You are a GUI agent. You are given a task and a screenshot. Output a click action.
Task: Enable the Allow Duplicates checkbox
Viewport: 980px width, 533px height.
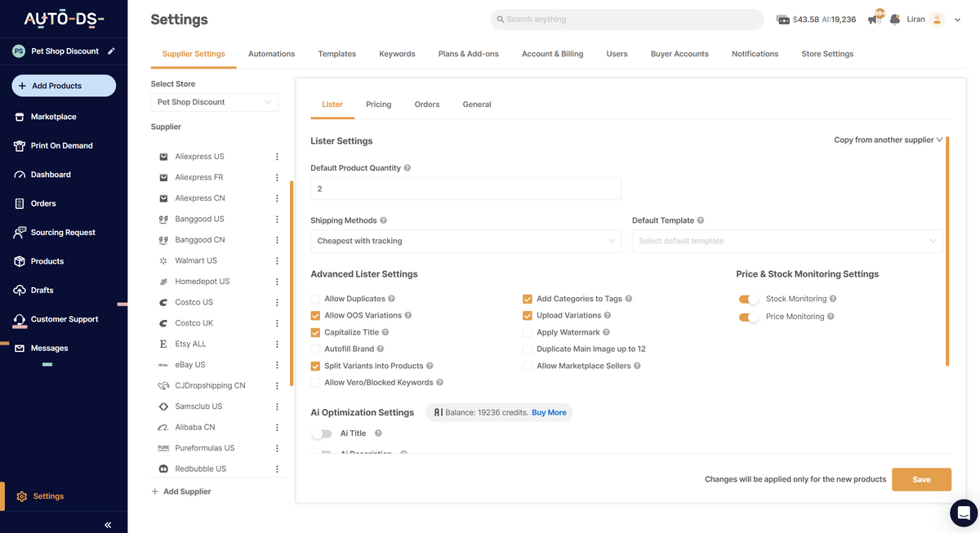(x=315, y=299)
